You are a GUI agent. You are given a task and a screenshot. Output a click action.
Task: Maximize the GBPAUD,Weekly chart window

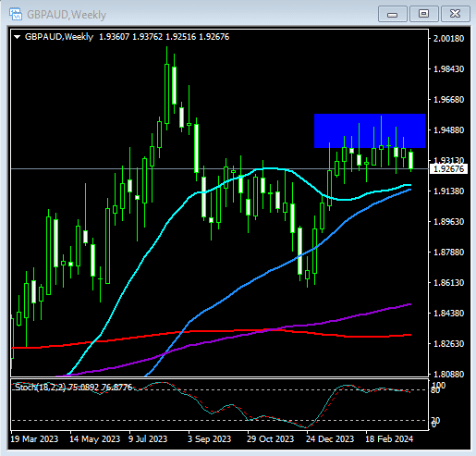click(x=424, y=14)
